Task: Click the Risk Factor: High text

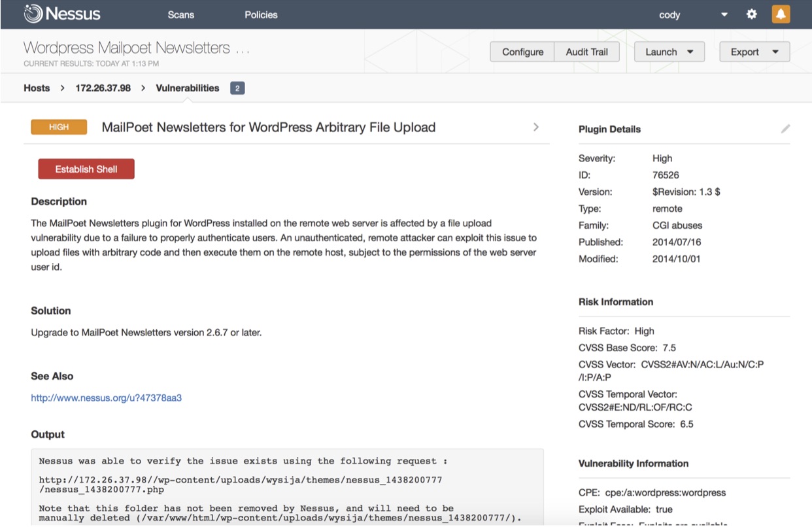Action: [617, 331]
